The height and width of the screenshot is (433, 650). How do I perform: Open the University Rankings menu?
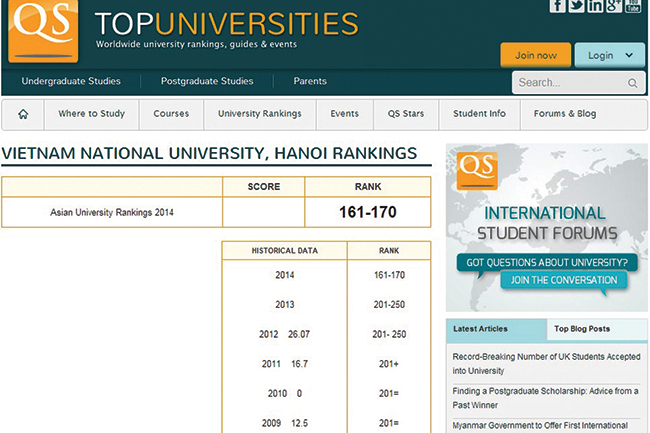pos(260,114)
